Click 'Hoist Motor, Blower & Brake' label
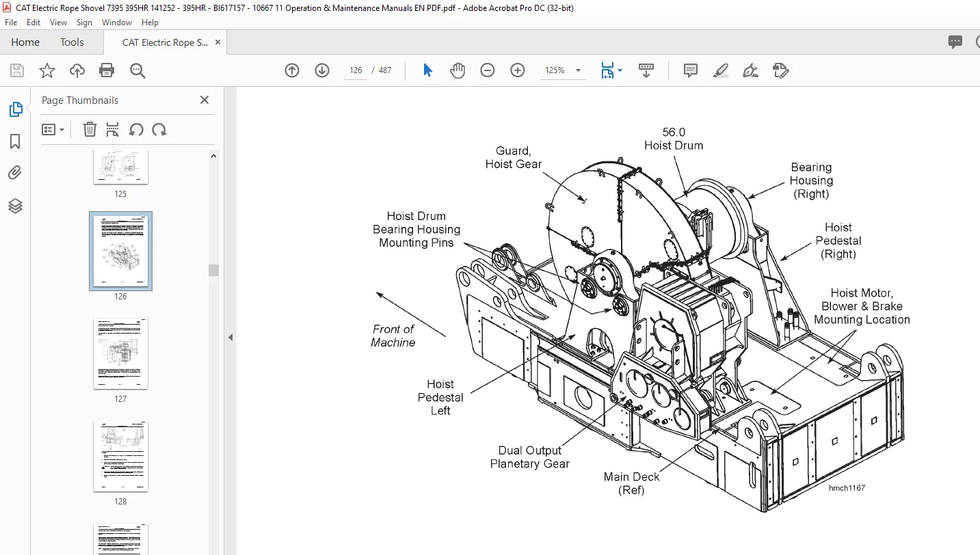 (862, 306)
